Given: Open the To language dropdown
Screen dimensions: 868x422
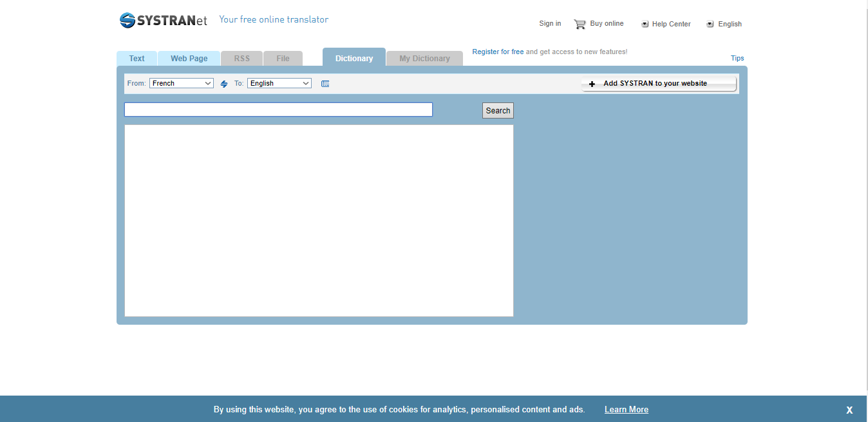Looking at the screenshot, I should (x=279, y=83).
